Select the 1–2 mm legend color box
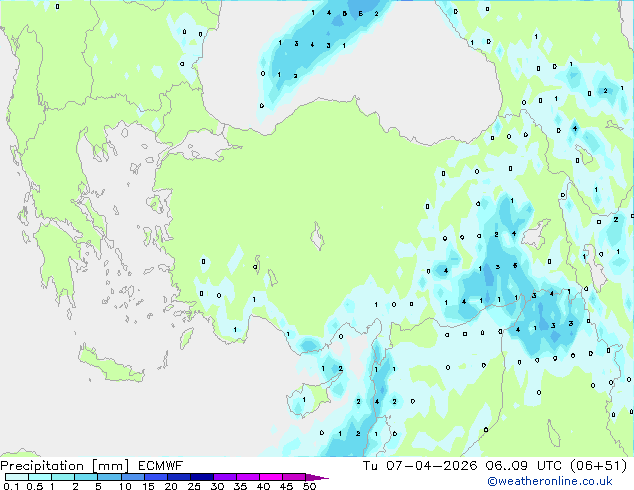Screen dimensions: 634x490 point(63,477)
